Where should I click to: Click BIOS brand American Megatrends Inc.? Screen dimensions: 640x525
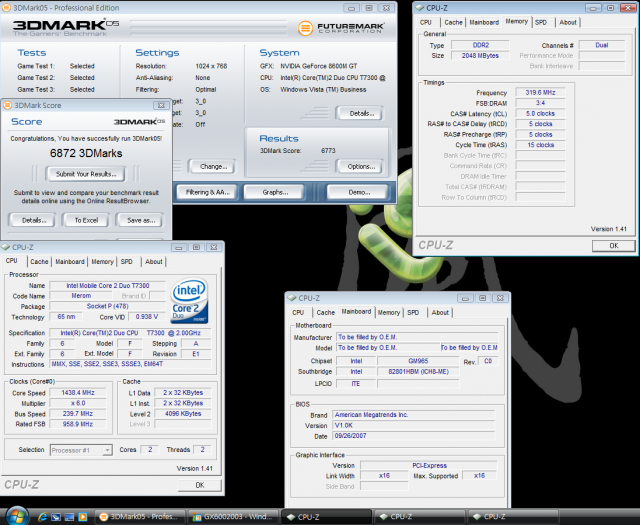pos(413,415)
